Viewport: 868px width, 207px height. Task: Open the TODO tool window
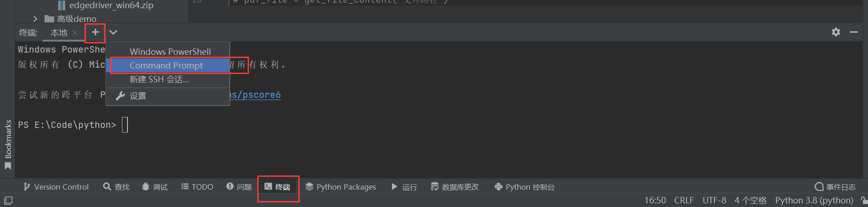[x=197, y=187]
